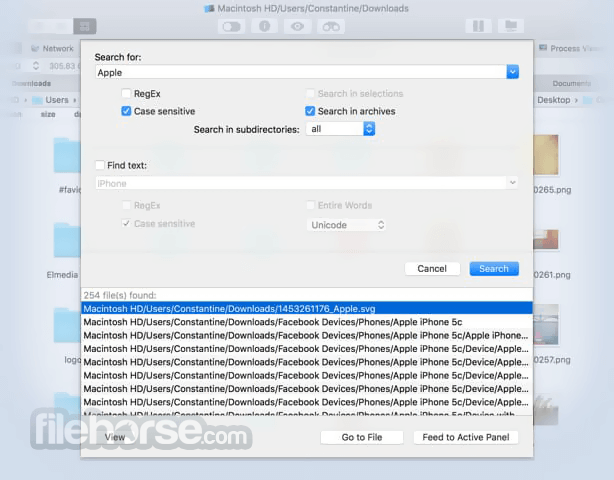614x480 pixels.
Task: Open the Unicode encoding dropdown
Action: click(346, 225)
